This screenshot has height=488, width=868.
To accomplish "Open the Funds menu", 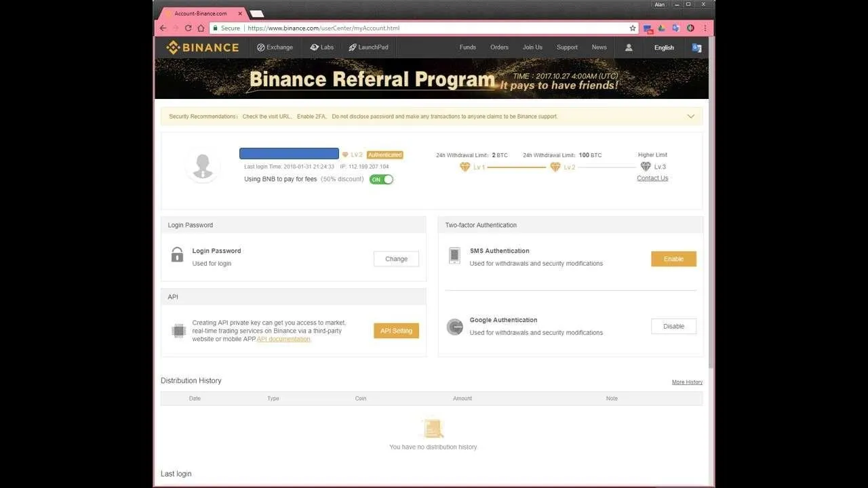I will click(468, 47).
